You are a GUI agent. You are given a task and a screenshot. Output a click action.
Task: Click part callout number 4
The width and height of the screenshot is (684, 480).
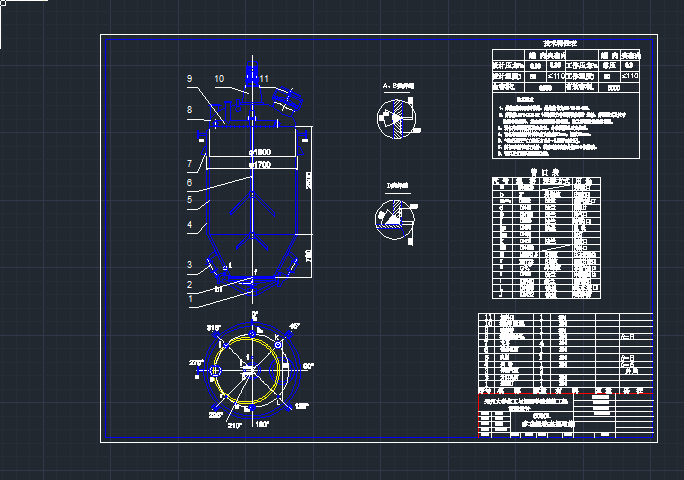pyautogui.click(x=188, y=225)
